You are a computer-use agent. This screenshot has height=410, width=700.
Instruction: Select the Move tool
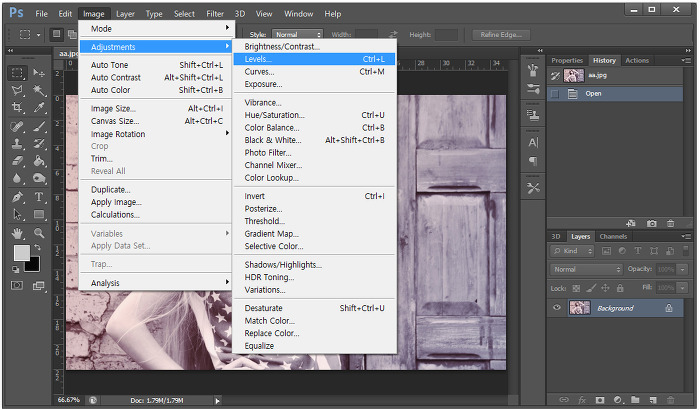click(39, 73)
